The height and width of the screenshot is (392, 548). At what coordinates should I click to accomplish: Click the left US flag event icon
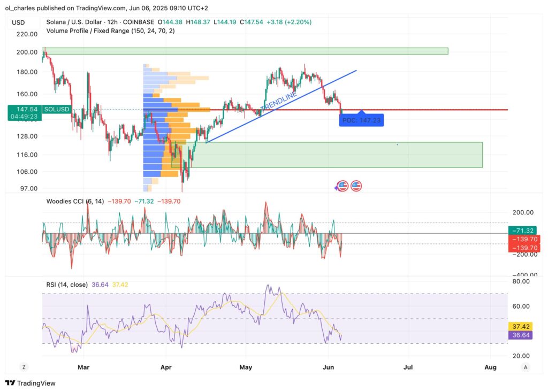pos(343,186)
